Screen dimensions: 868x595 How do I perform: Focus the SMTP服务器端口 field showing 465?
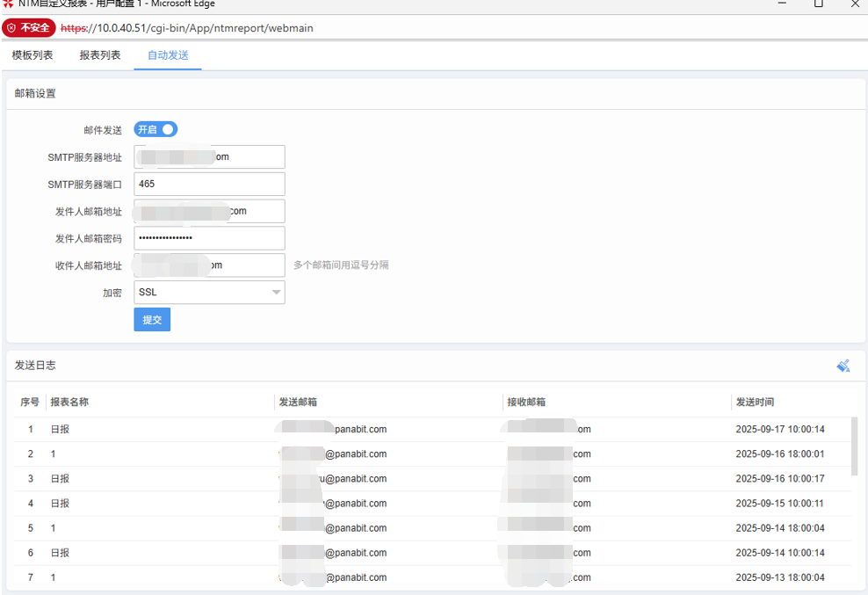(x=209, y=184)
